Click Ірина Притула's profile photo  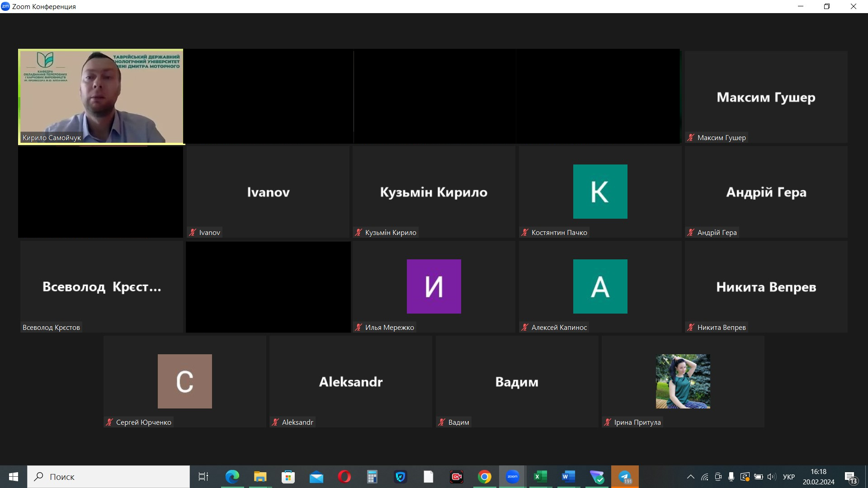tap(683, 381)
